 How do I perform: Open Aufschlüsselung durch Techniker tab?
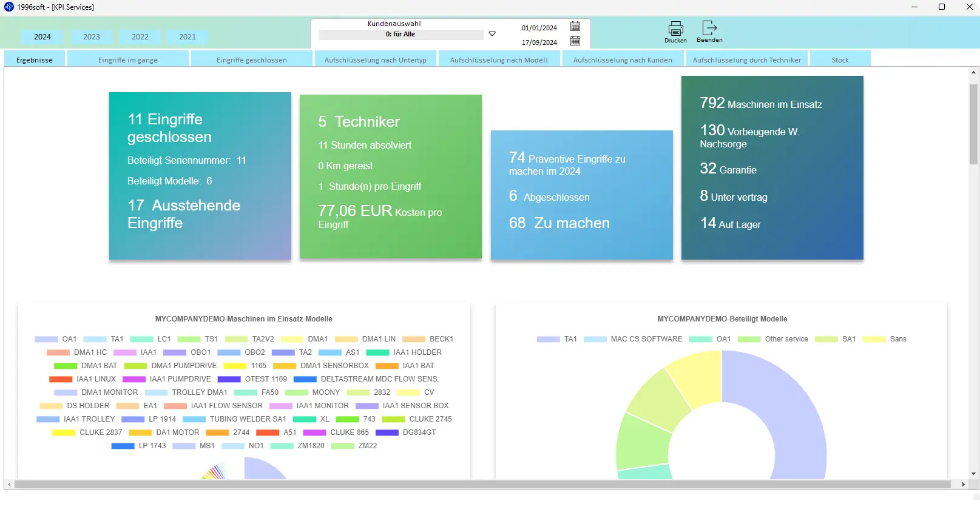747,59
